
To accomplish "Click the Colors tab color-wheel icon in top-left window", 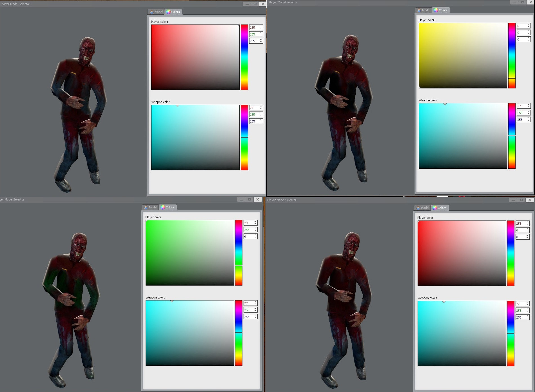I will [x=169, y=12].
